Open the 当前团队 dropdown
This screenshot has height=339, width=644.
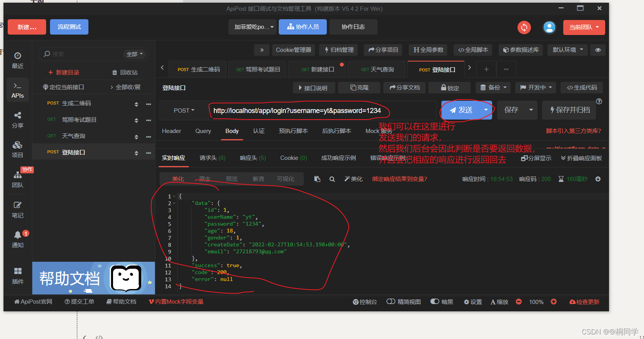(584, 27)
